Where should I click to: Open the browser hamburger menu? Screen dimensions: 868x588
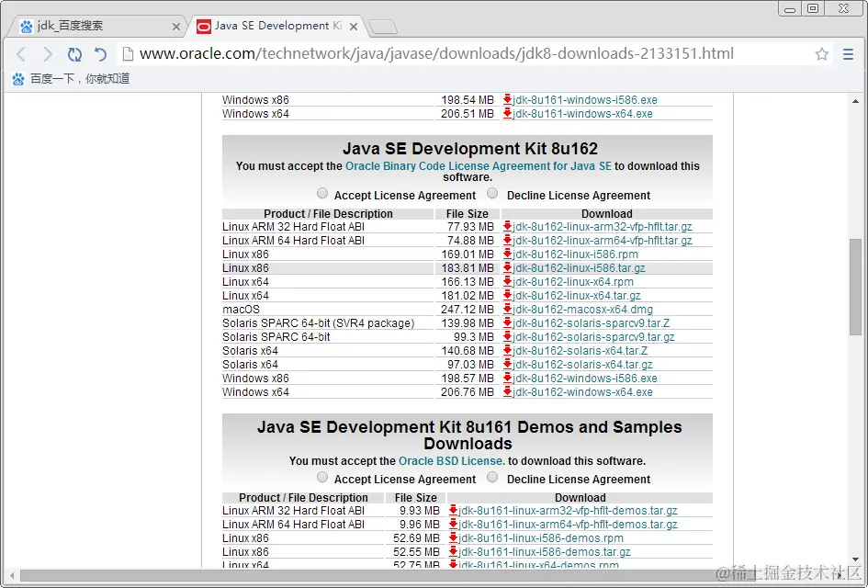[848, 53]
